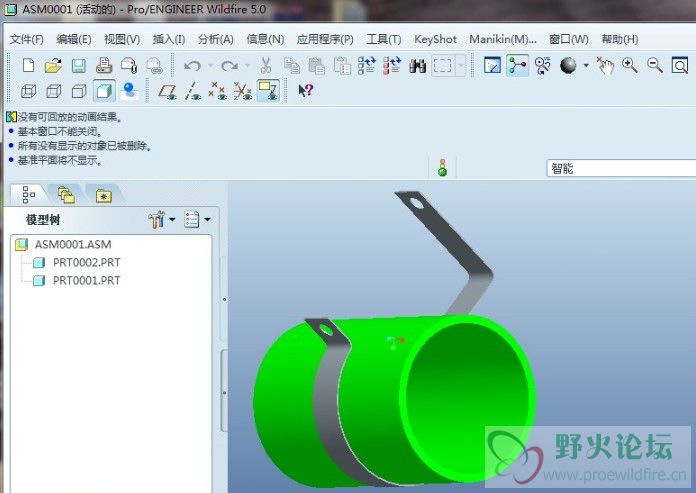696x493 pixels.
Task: Click the sphere appearance gallery icon
Action: point(568,66)
